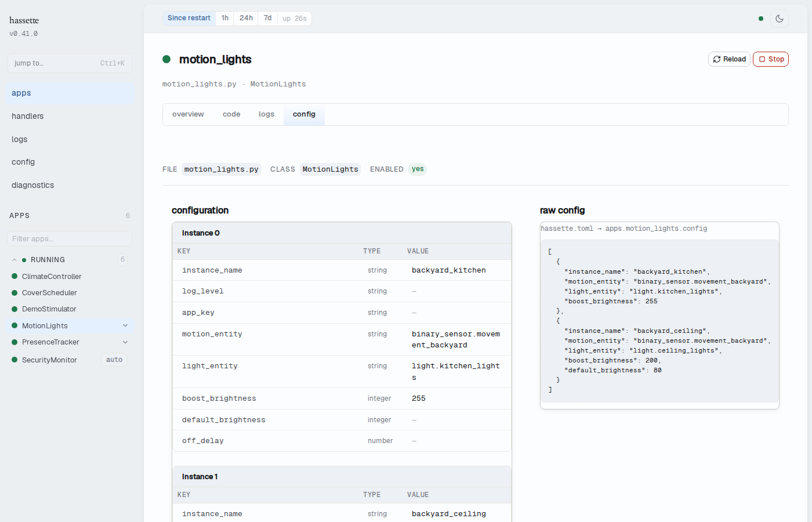Click the Instance 0 header
812x522 pixels.
click(x=342, y=233)
